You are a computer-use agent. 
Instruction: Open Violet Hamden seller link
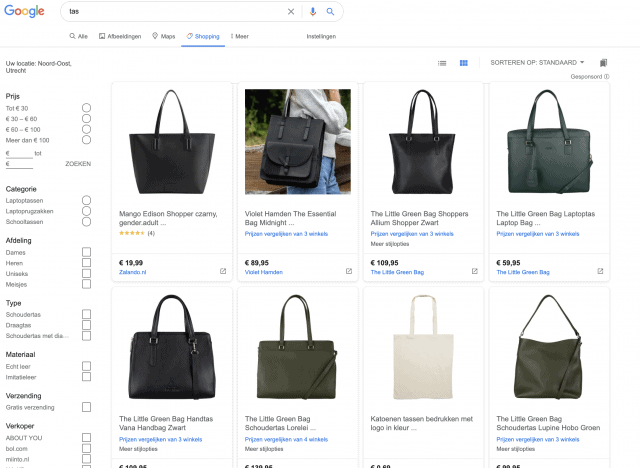(264, 272)
